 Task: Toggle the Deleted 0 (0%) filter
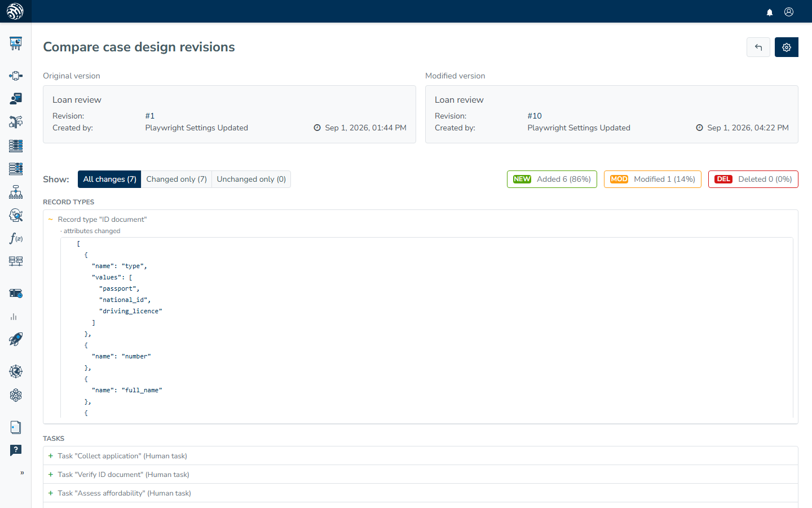(753, 179)
